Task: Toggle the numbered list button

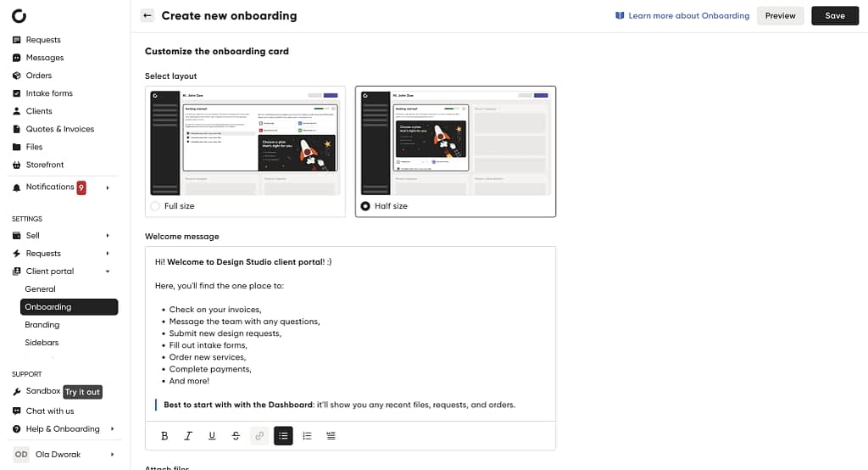Action: tap(307, 435)
